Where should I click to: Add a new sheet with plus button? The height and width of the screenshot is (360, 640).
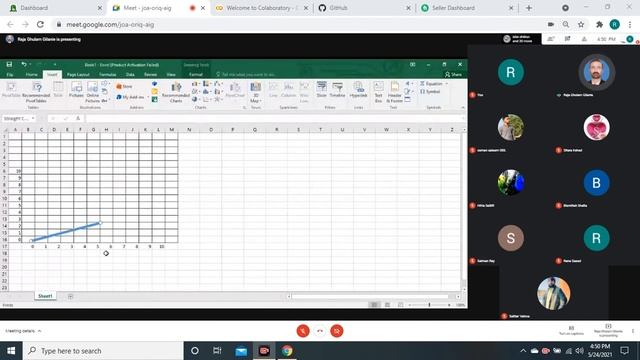click(x=70, y=296)
